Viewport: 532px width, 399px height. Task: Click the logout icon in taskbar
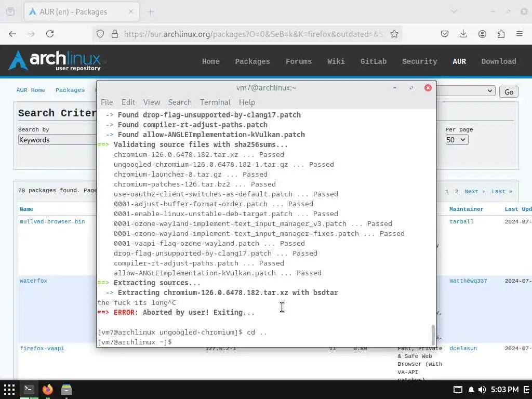pos(527,390)
